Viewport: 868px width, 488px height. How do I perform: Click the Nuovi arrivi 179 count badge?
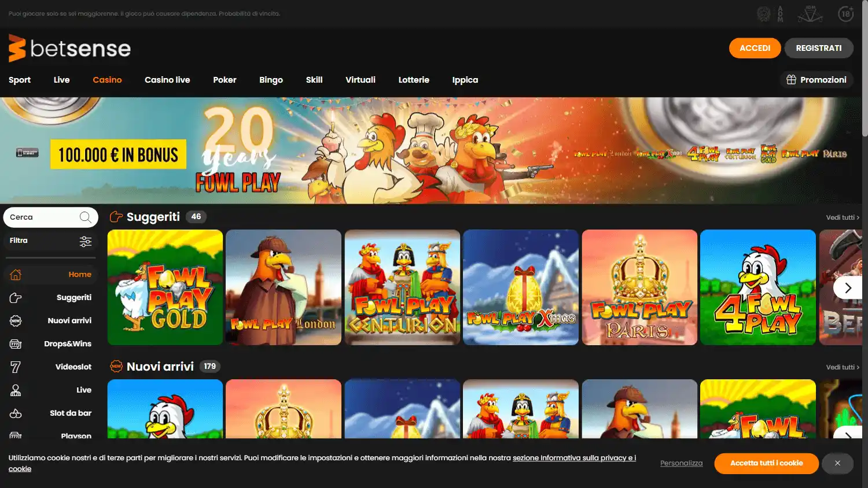point(209,367)
